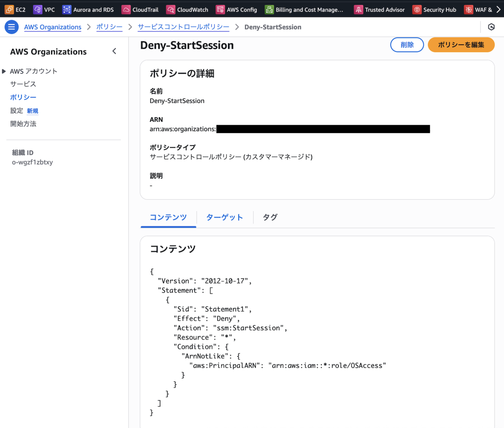Show more favorites with right chevron
The width and height of the screenshot is (504, 428).
[499, 10]
